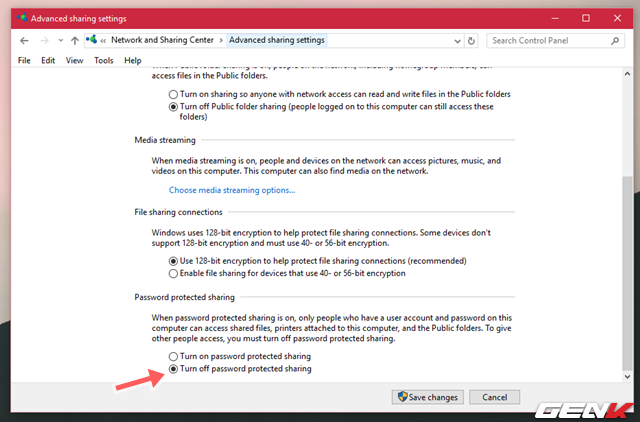Click the vertical scrollbar thumb
The width and height of the screenshot is (640, 422).
point(627,270)
